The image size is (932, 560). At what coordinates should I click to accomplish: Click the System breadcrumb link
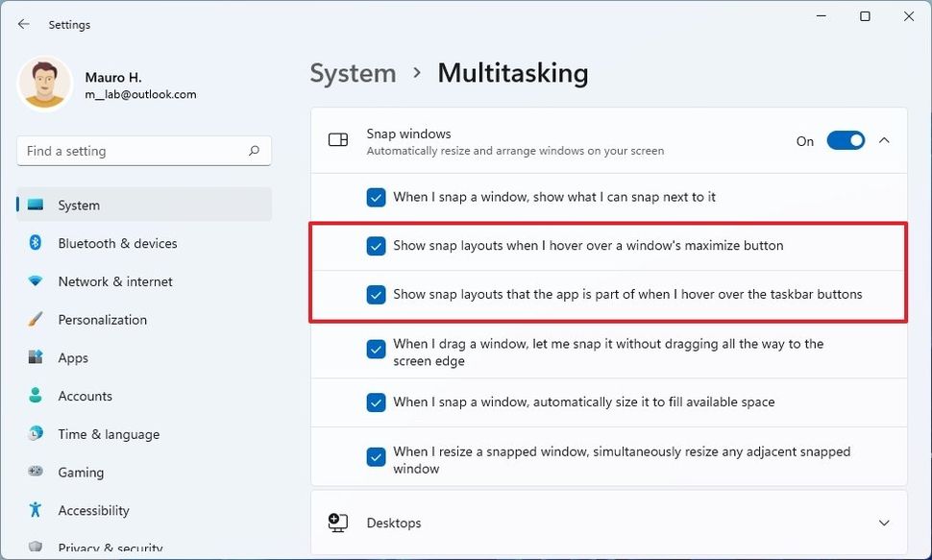(353, 73)
